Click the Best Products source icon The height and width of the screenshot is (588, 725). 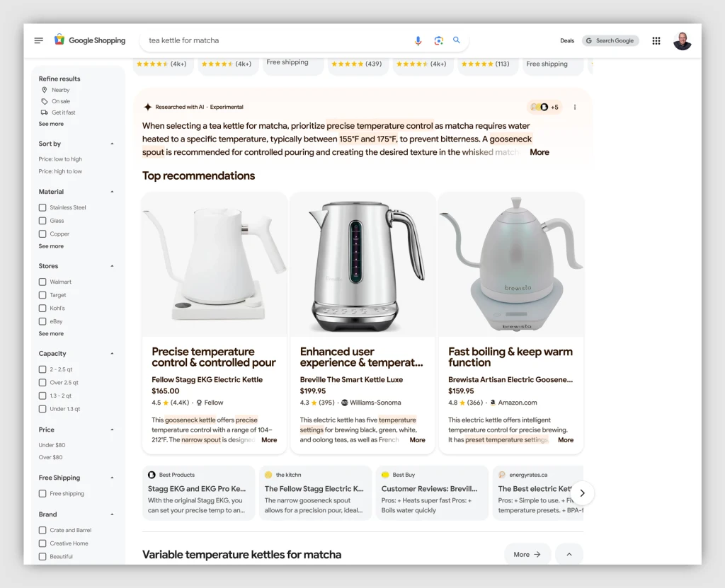click(x=152, y=475)
